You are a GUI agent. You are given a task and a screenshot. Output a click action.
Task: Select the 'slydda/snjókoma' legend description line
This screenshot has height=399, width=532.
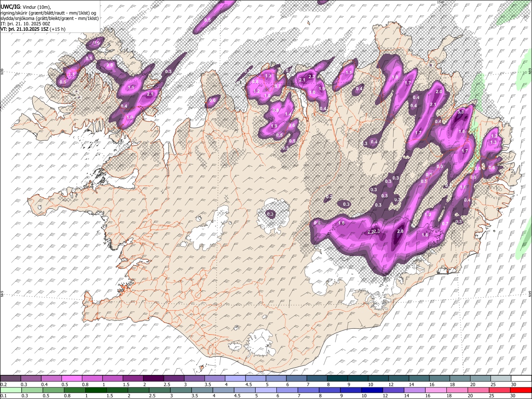tap(50, 18)
